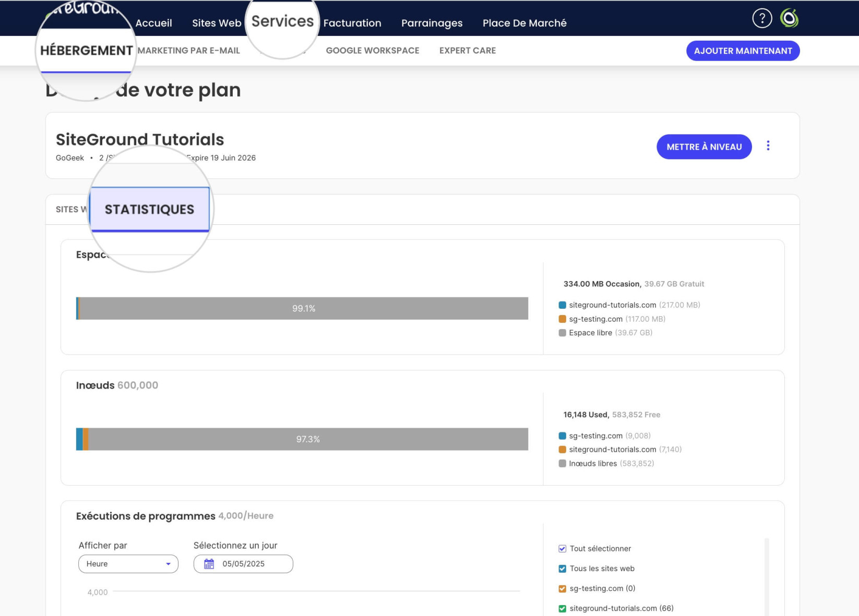Open the three-dot plan options menu

tap(768, 146)
